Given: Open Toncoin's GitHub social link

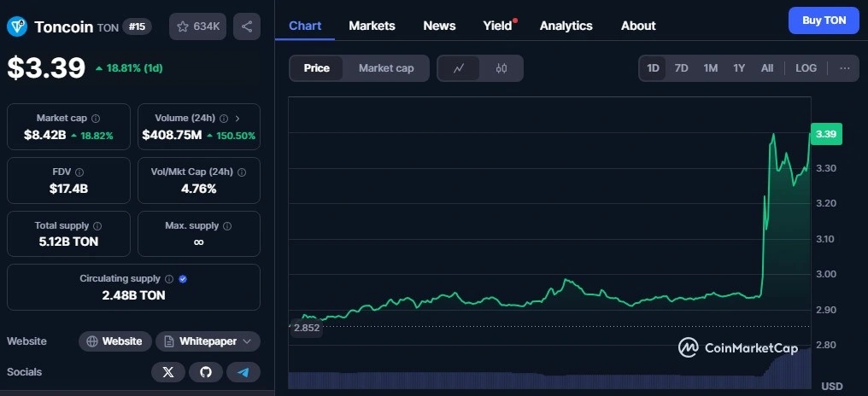Looking at the screenshot, I should tap(205, 372).
